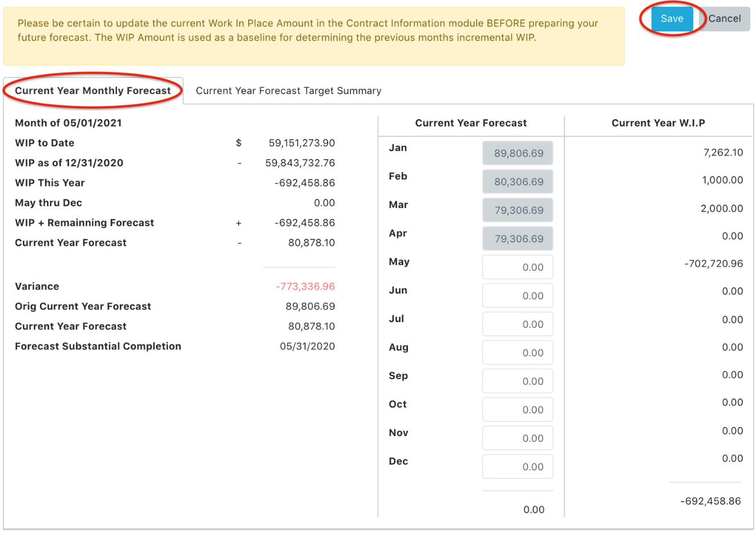Select the Apr forecast input field
The image size is (756, 533).
coord(518,239)
